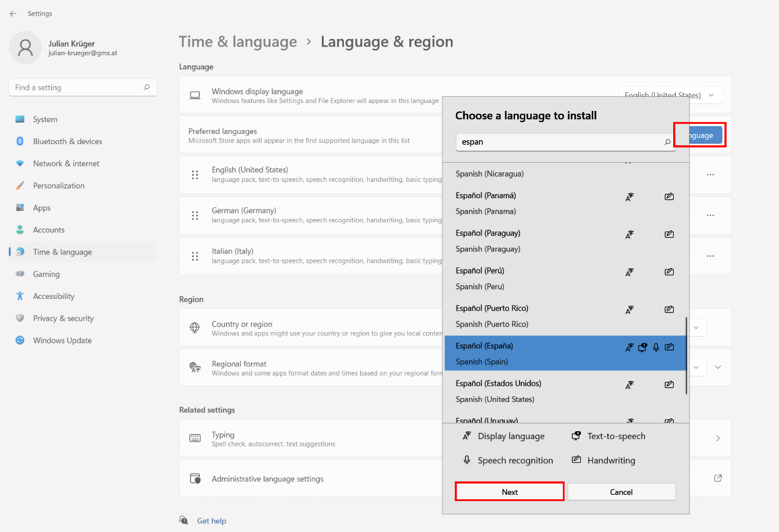Open the Get help link
779x532 pixels.
click(211, 520)
